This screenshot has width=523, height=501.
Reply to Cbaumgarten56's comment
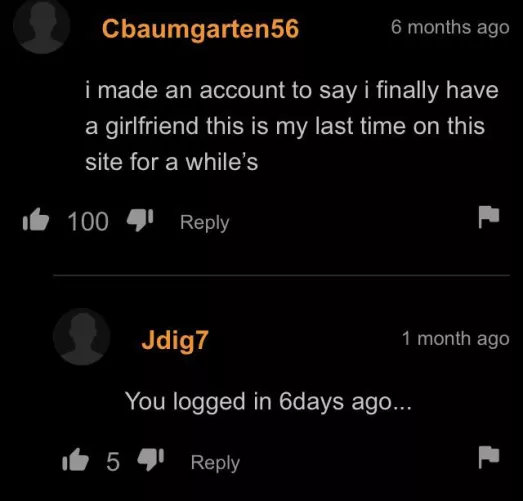(204, 223)
